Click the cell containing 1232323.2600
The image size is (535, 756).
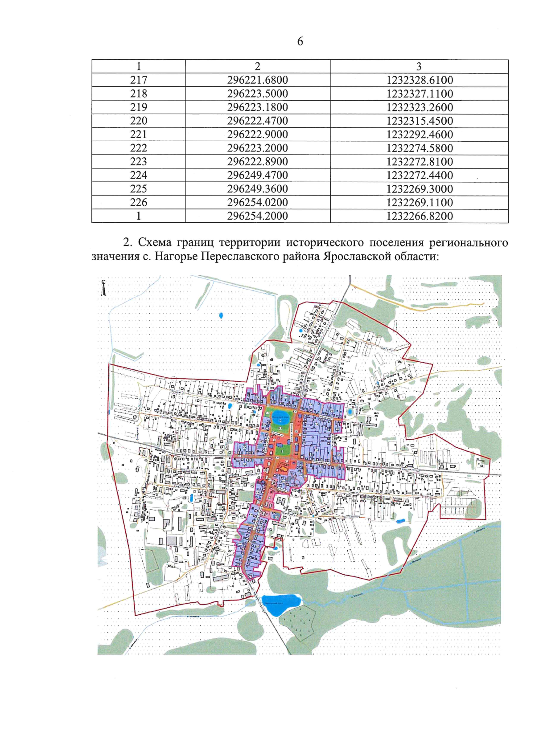[x=420, y=107]
